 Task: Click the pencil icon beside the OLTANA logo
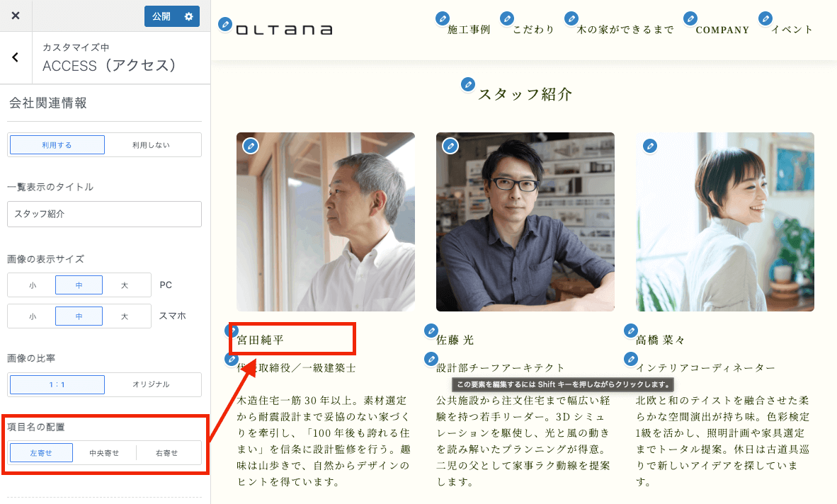point(225,24)
